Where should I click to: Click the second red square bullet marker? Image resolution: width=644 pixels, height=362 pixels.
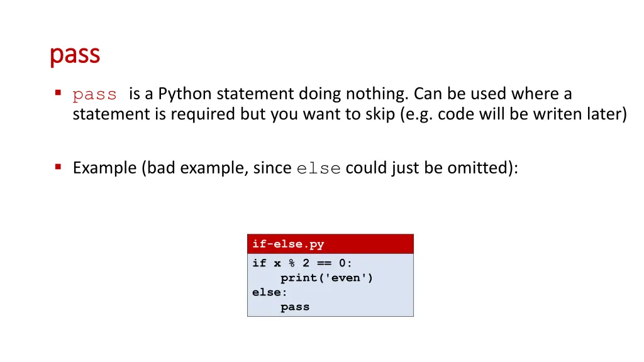coord(58,167)
